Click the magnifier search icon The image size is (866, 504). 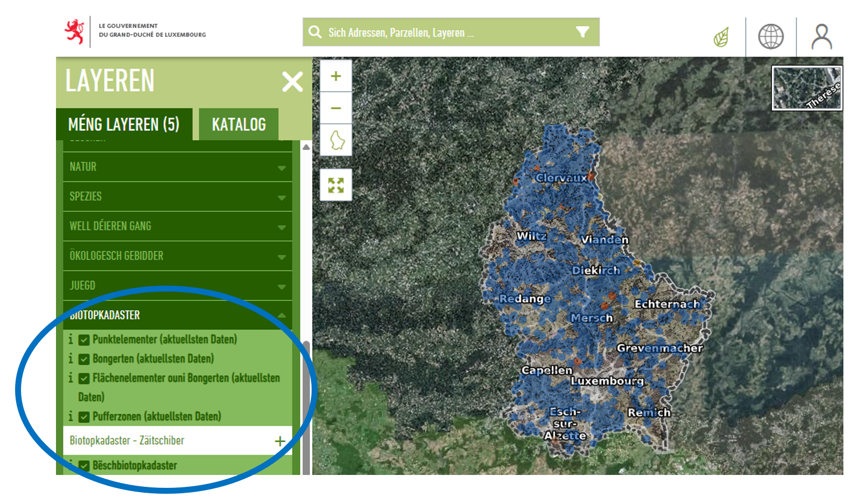315,32
